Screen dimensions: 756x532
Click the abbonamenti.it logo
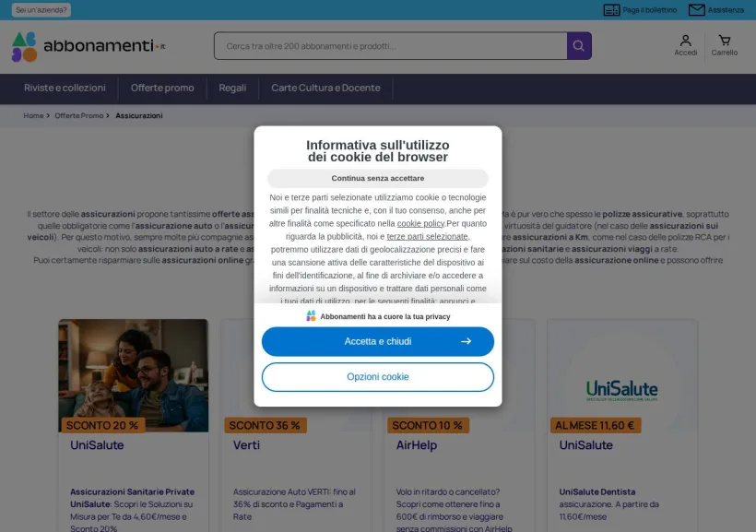[89, 46]
